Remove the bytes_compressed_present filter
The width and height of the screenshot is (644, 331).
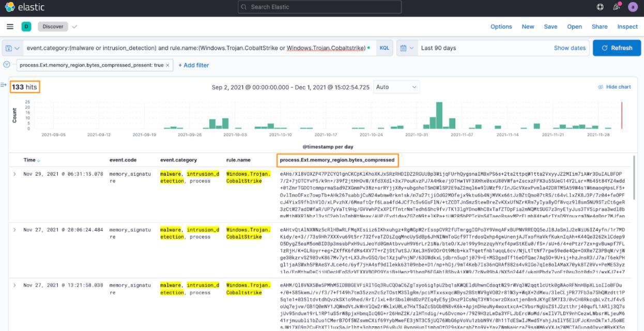click(168, 65)
